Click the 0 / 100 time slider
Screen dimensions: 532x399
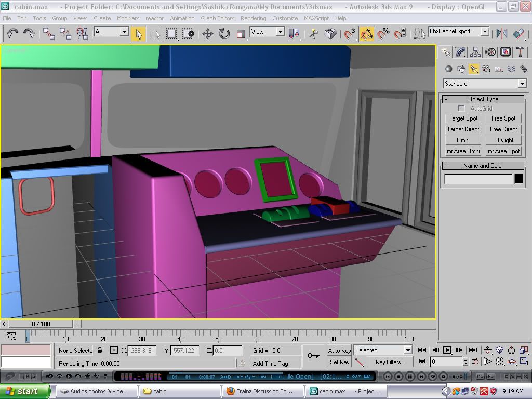(41, 324)
